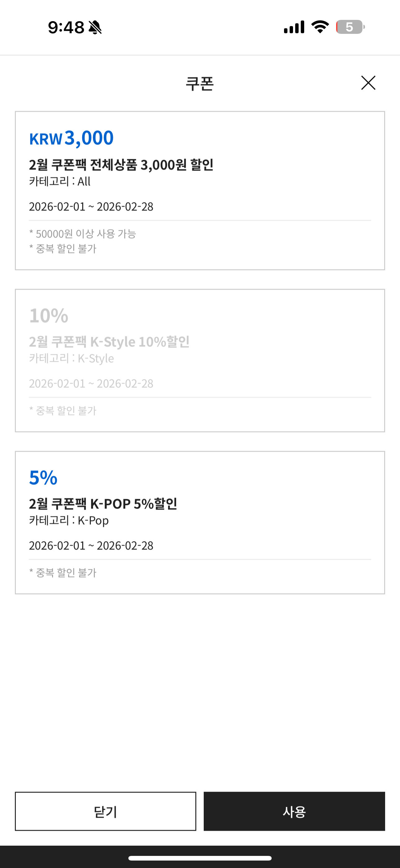Tap the greyed-out 10% discount value
The image size is (400, 868).
[49, 315]
